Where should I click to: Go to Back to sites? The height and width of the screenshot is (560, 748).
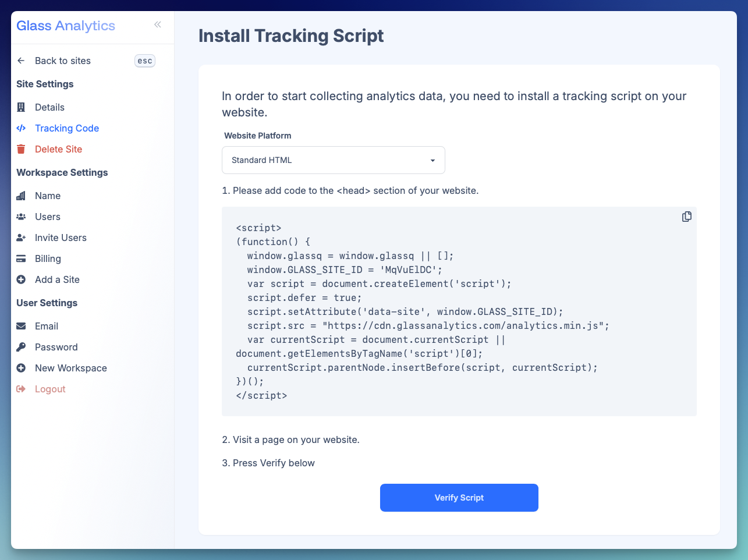[x=63, y=61]
